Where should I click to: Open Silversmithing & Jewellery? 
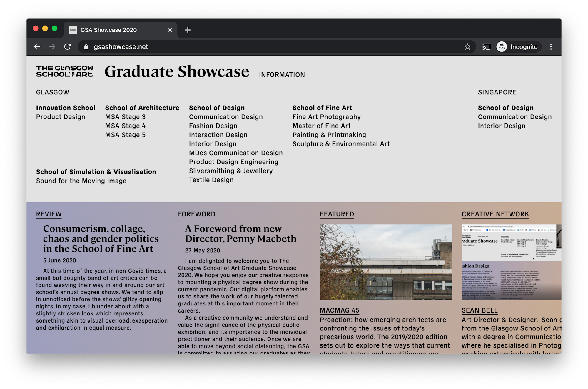tap(231, 171)
